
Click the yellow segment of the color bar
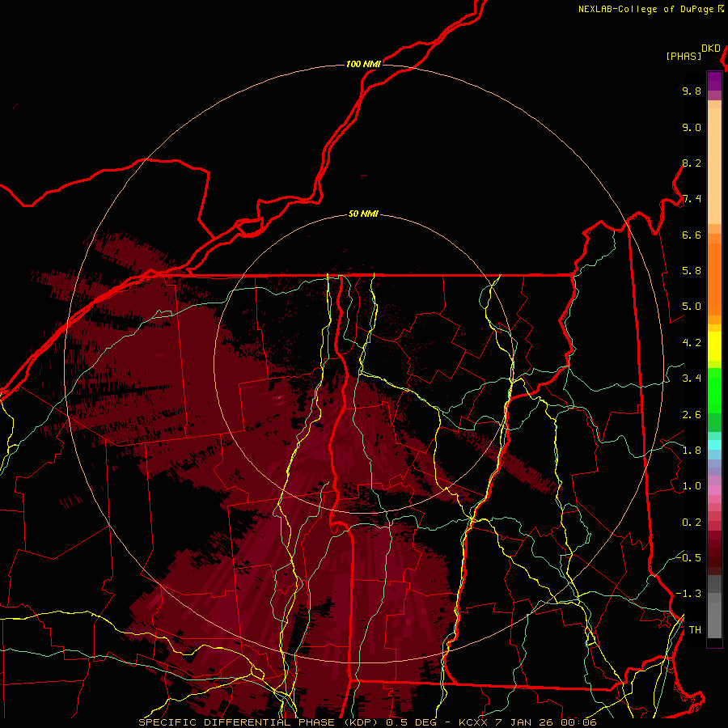click(x=714, y=346)
